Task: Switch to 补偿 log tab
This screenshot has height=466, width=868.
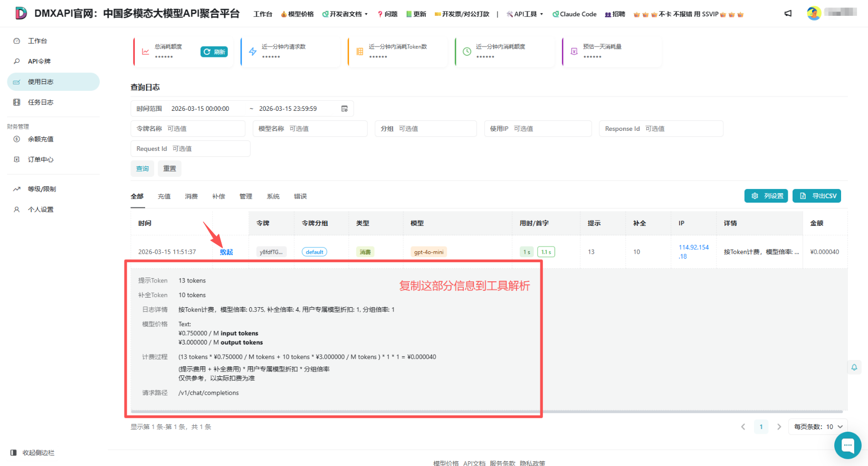Action: [x=218, y=196]
